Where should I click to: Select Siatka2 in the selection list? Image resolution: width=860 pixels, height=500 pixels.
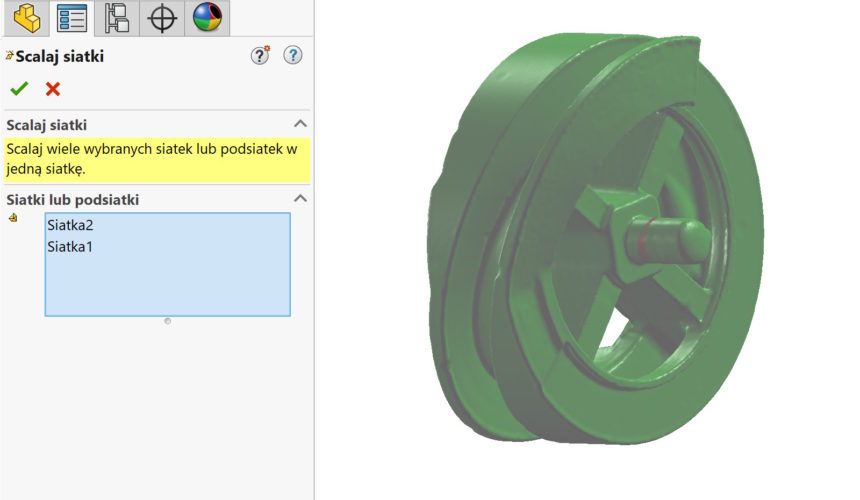pyautogui.click(x=70, y=226)
